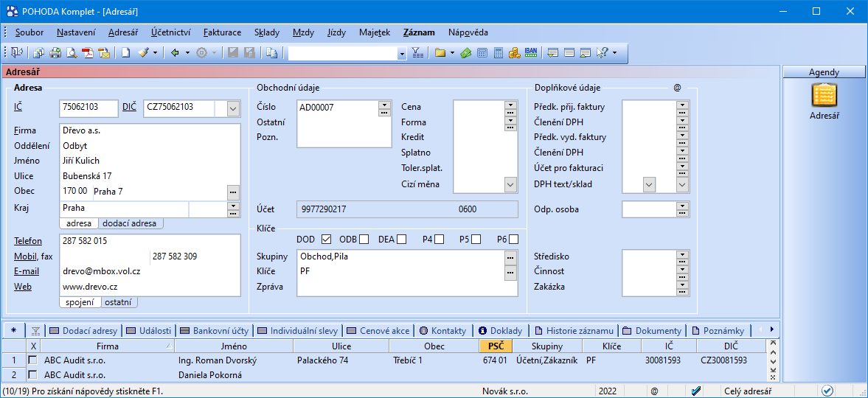Tick X checkbox for Daniela Pokorná row
Screen dimensions: 868x398
click(x=33, y=374)
